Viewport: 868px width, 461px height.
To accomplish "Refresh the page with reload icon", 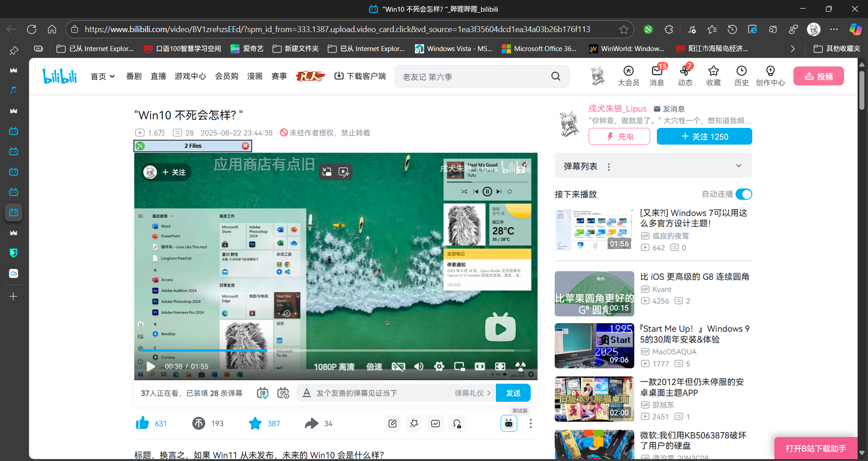I will pos(32,29).
